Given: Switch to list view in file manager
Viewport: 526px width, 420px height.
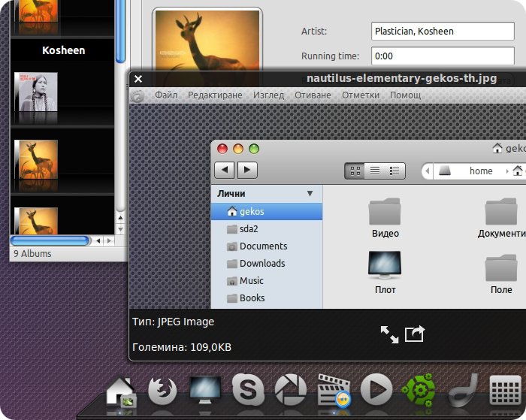Looking at the screenshot, I should (375, 171).
